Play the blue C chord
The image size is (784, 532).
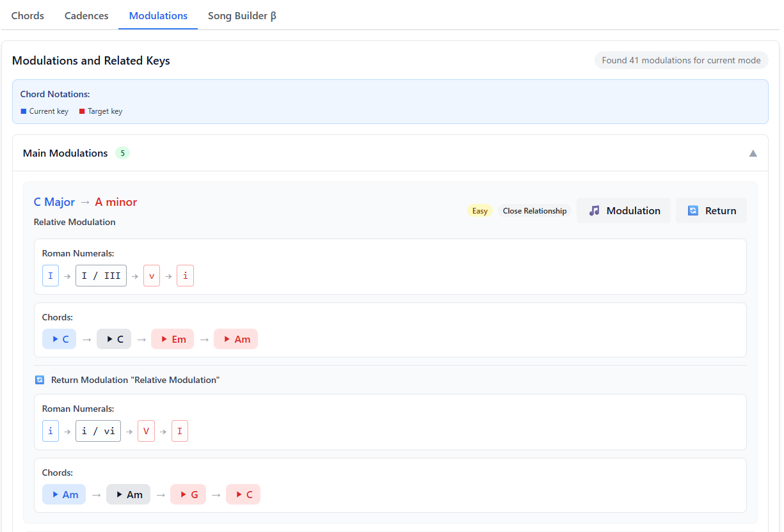point(59,339)
